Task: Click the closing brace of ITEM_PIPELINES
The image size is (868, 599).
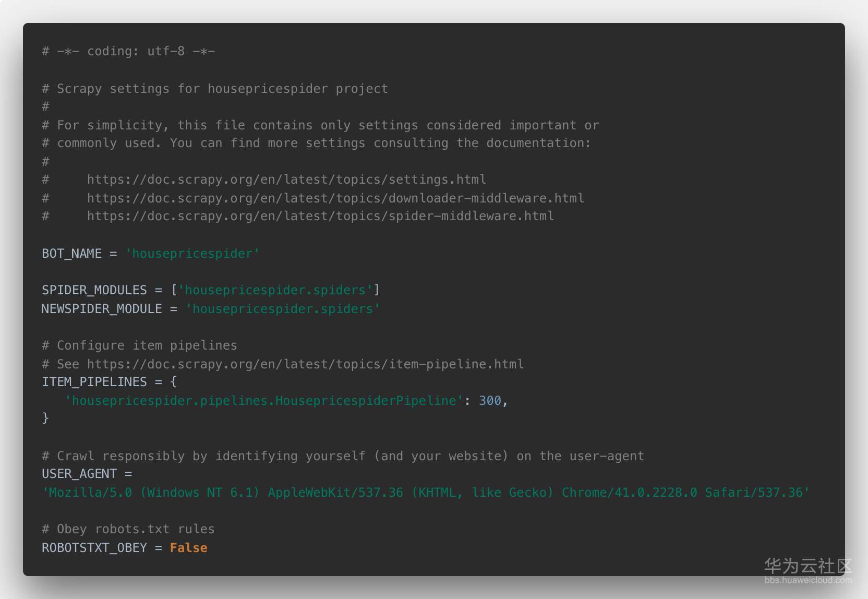Action: [45, 418]
